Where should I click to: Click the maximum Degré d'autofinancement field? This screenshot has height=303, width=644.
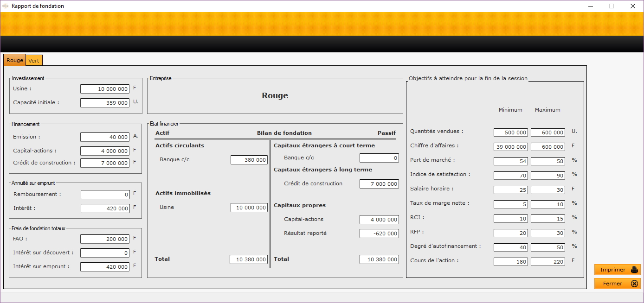coord(548,247)
